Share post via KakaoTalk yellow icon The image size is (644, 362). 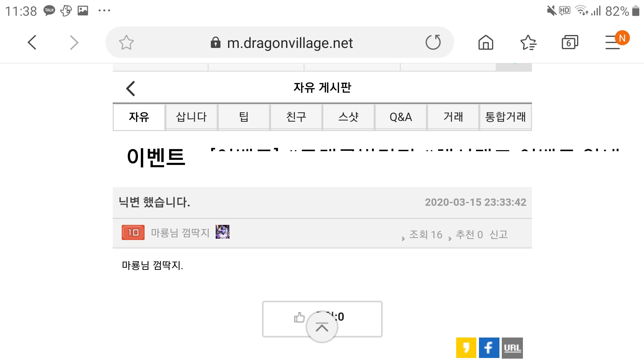pyautogui.click(x=466, y=348)
